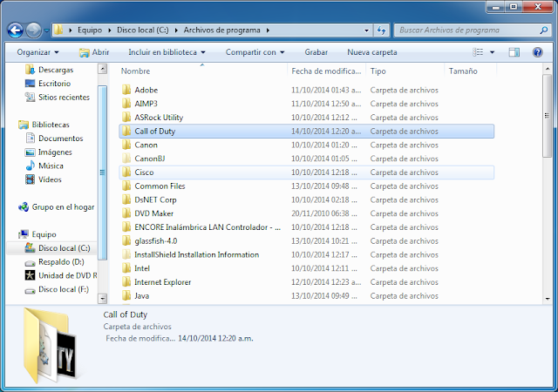The width and height of the screenshot is (558, 392).
Task: Select Escritorio in navigation pane
Action: click(54, 84)
